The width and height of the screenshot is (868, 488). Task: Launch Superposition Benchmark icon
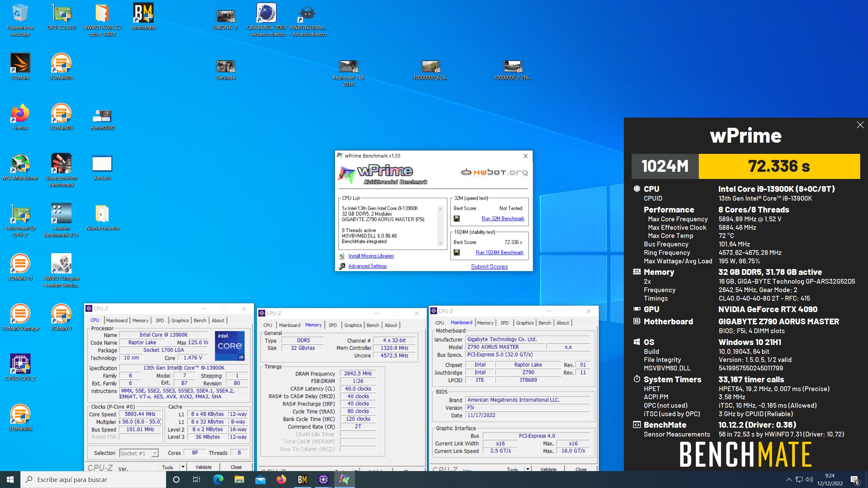tap(61, 170)
